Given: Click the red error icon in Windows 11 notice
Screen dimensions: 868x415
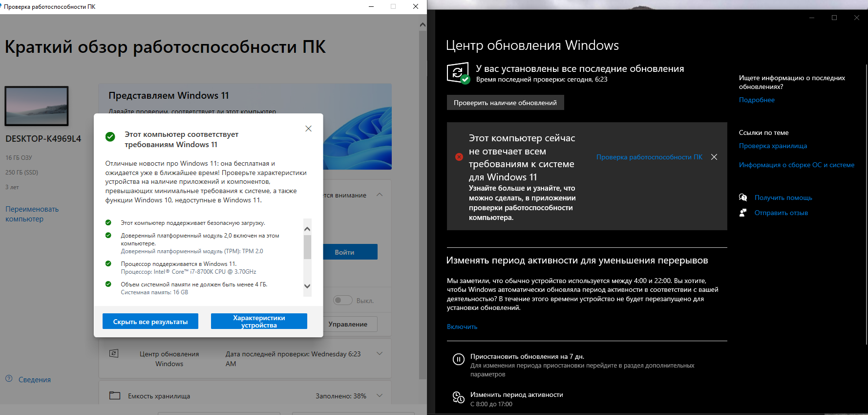Looking at the screenshot, I should click(x=459, y=157).
